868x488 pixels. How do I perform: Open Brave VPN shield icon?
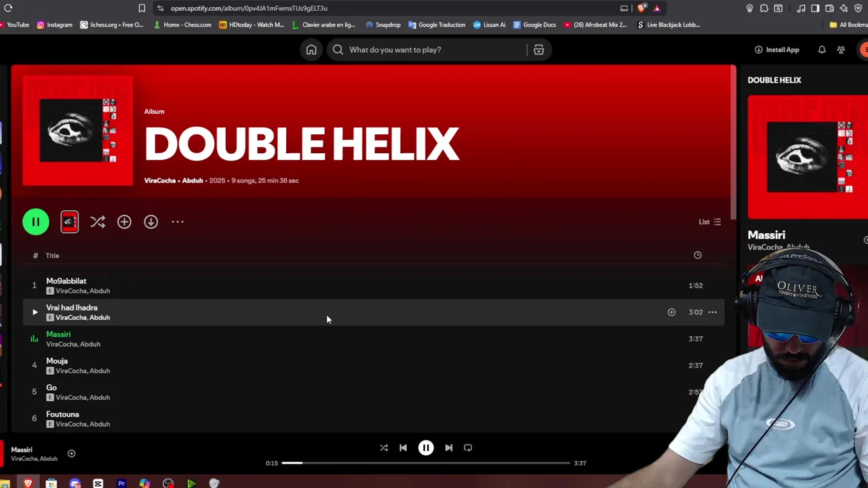click(x=858, y=8)
